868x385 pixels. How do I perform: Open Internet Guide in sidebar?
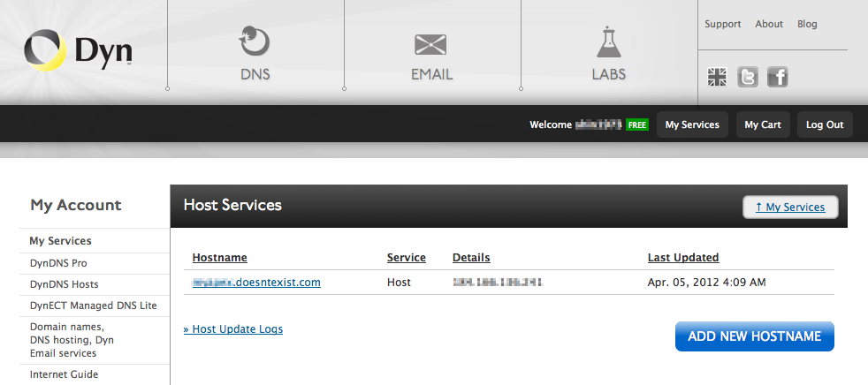coord(64,374)
